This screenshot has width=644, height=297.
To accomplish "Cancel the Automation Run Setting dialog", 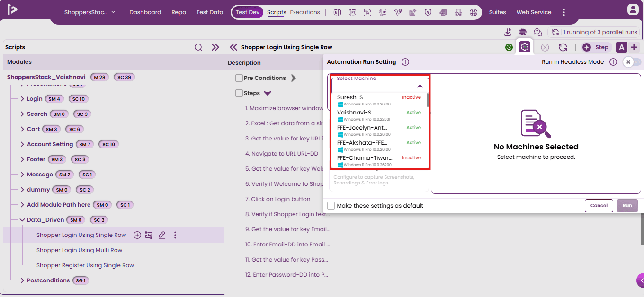I will [599, 206].
